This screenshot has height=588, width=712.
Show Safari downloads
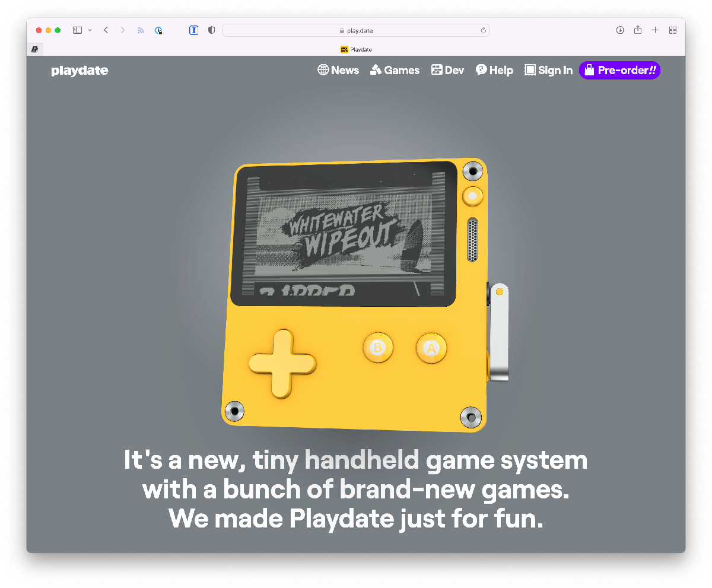pyautogui.click(x=620, y=30)
